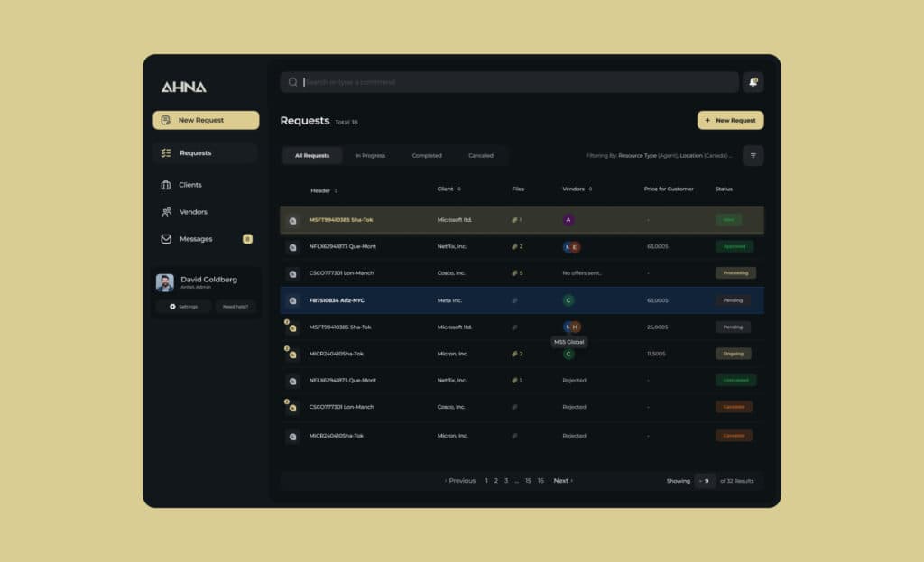This screenshot has height=562, width=924.
Task: Click the Need help? button
Action: [x=236, y=307]
